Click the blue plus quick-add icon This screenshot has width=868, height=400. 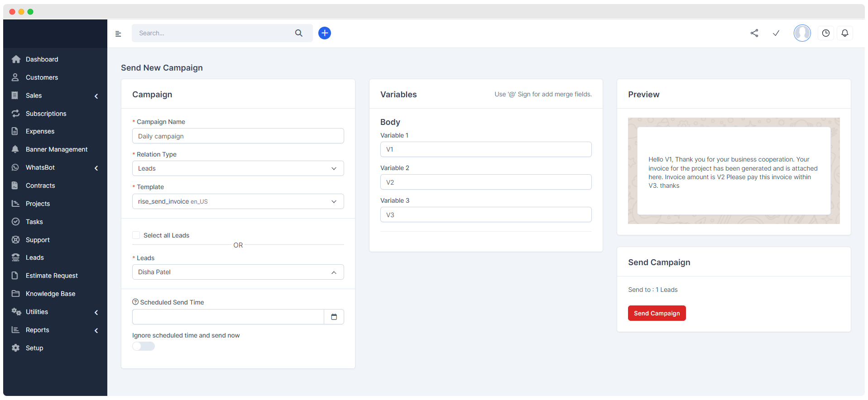click(324, 33)
